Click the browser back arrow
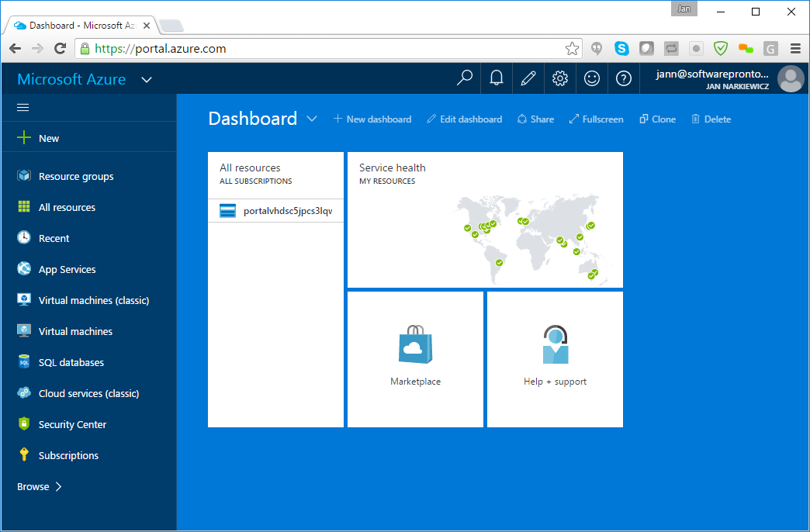The image size is (810, 532). (x=15, y=49)
